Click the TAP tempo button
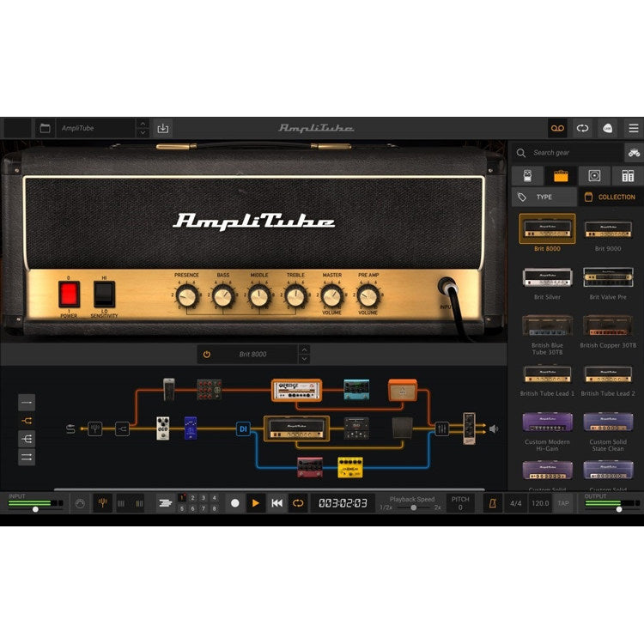 point(563,503)
